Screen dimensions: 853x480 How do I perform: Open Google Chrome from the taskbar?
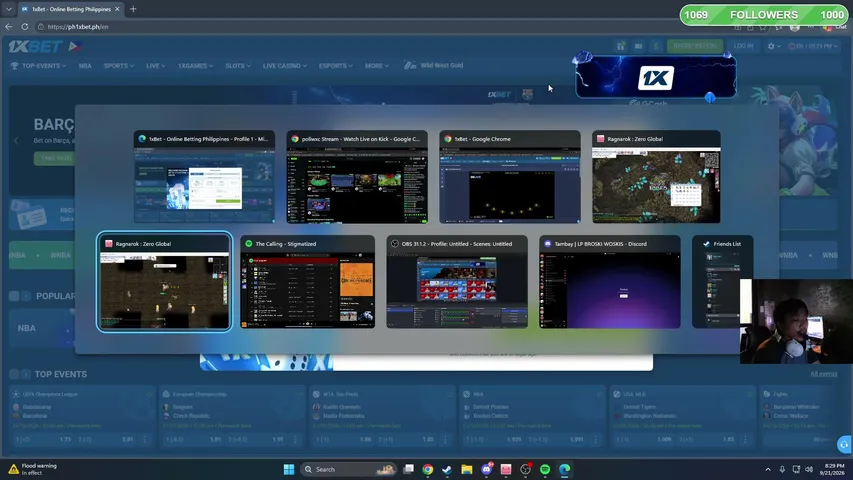click(x=428, y=469)
